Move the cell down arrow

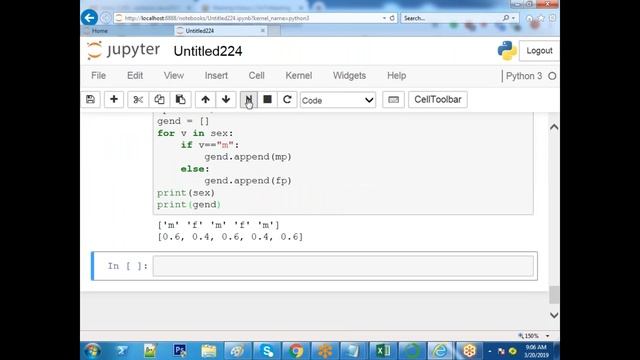click(226, 100)
